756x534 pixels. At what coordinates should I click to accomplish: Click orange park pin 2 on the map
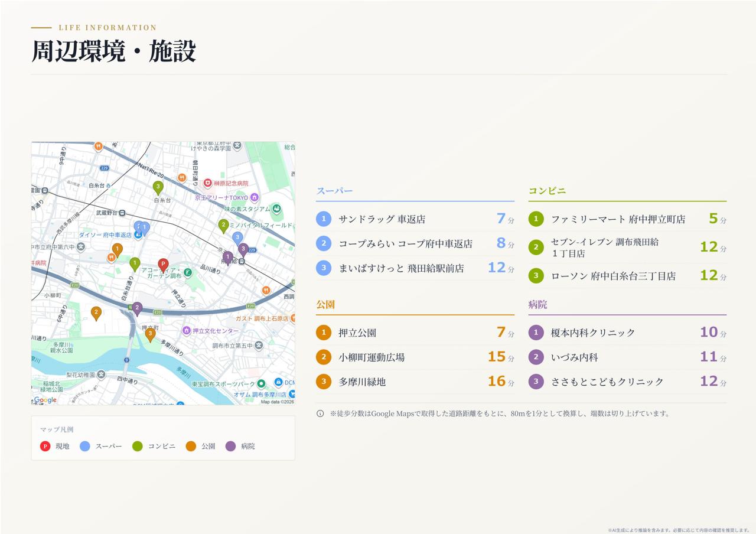96,313
